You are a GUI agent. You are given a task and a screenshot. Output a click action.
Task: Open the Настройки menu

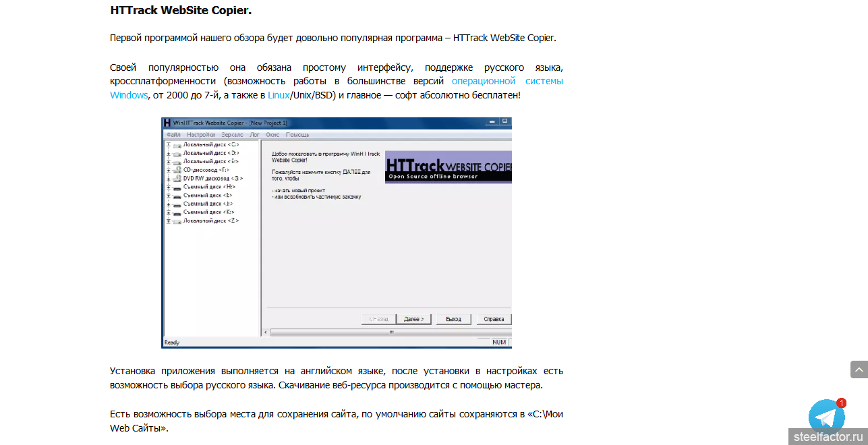click(x=201, y=135)
